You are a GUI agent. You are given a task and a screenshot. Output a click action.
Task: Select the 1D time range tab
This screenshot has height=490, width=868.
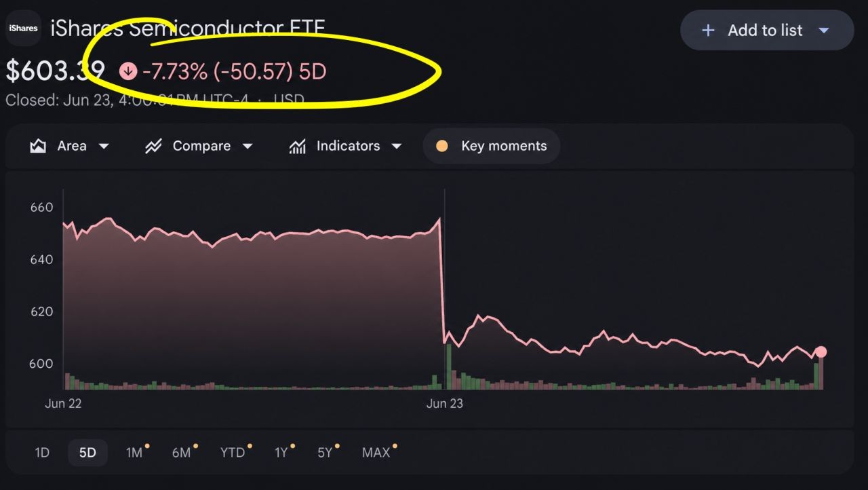42,453
